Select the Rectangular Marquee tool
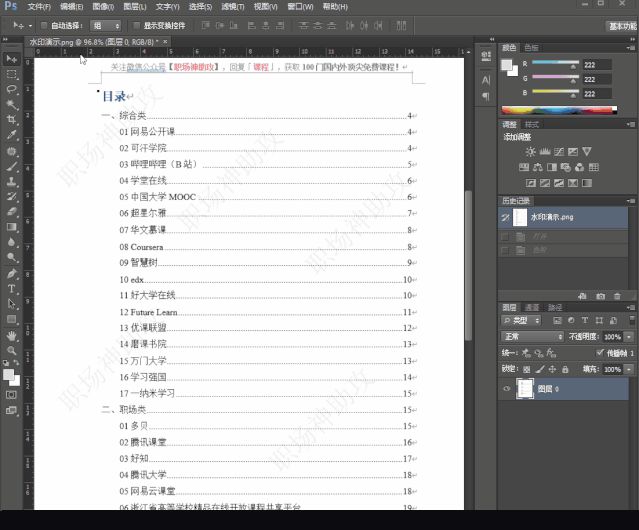The width and height of the screenshot is (639, 530). 11,75
